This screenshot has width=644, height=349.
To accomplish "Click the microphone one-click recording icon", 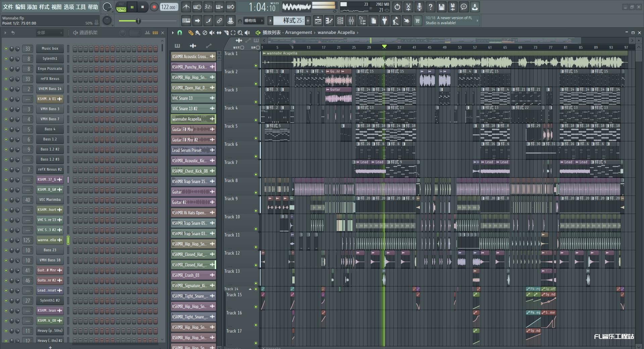I will point(419,7).
